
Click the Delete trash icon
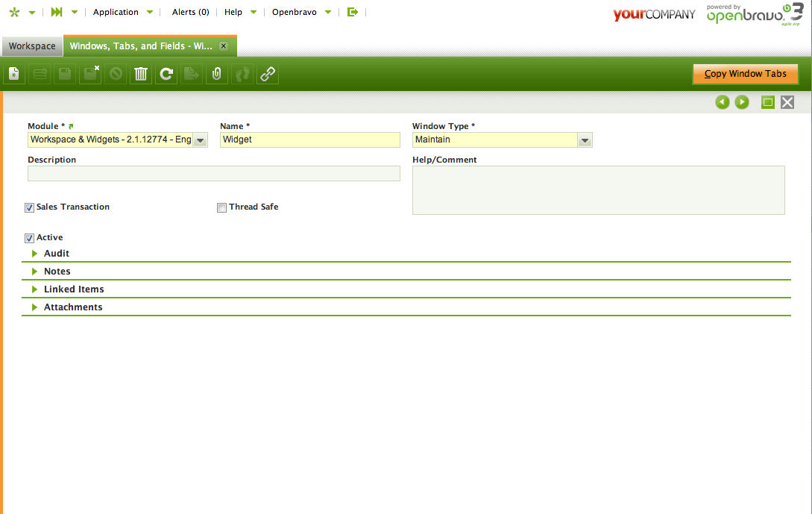coord(141,74)
